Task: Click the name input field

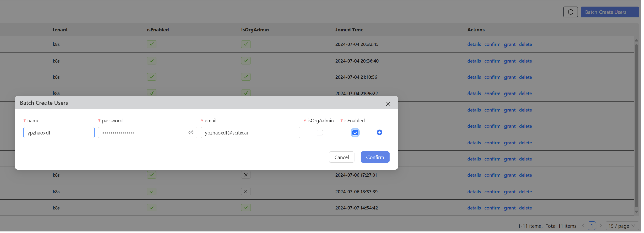Action: [x=59, y=132]
